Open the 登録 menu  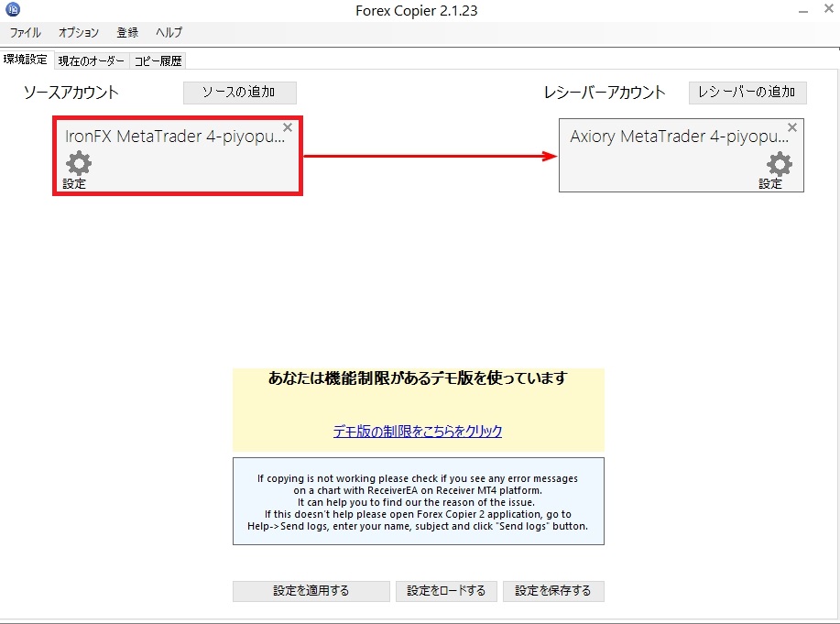126,33
